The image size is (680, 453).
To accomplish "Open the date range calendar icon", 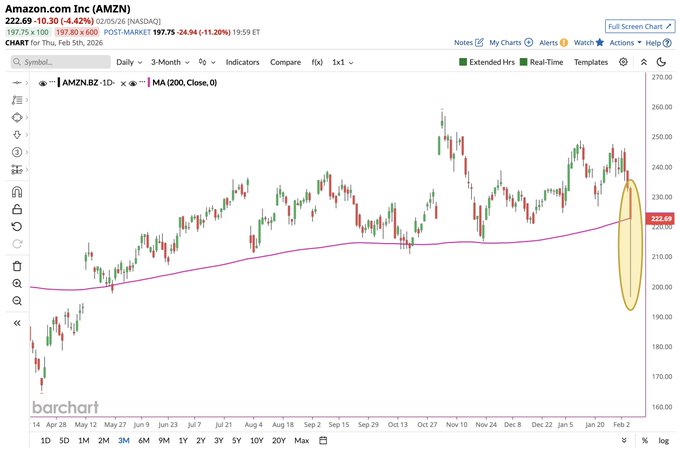I will (x=323, y=440).
